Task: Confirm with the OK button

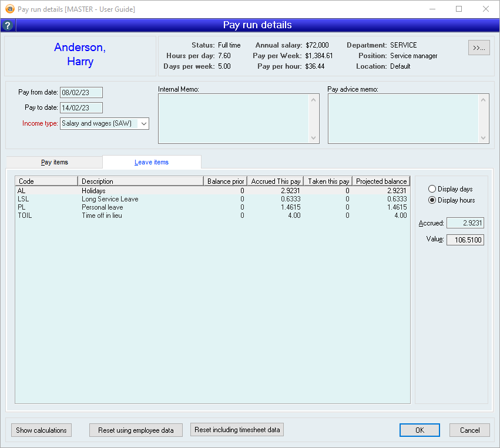Action: click(x=420, y=430)
